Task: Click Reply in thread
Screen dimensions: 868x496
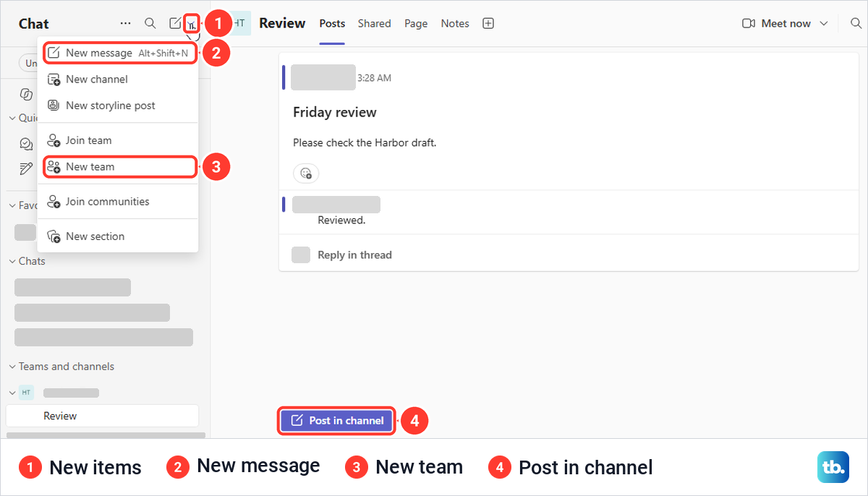Action: 354,255
